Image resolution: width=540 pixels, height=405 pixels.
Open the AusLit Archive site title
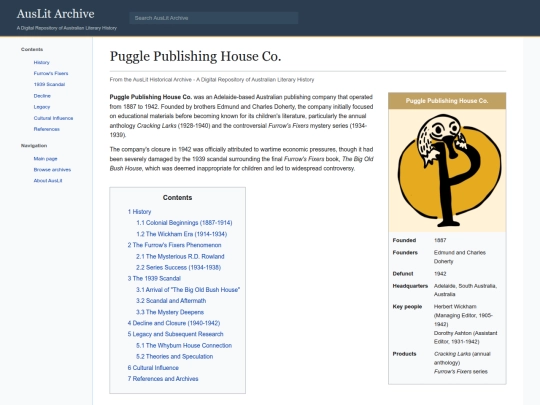click(x=55, y=14)
